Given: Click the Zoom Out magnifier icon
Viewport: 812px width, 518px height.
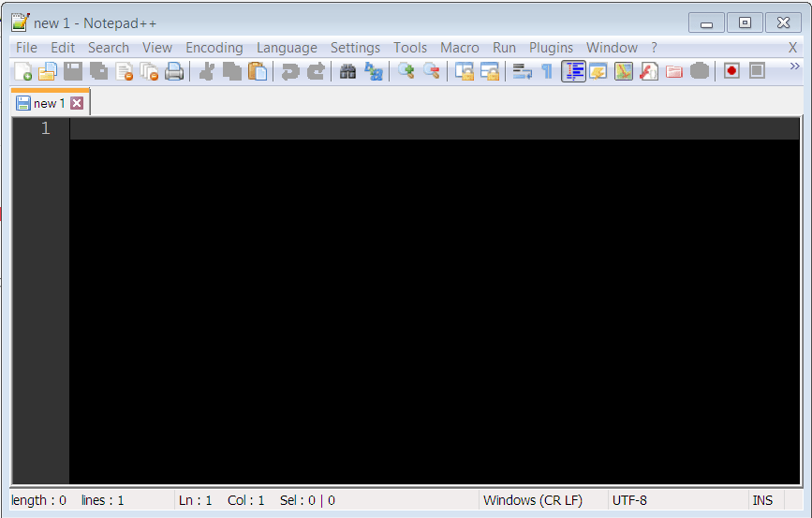Looking at the screenshot, I should click(431, 71).
